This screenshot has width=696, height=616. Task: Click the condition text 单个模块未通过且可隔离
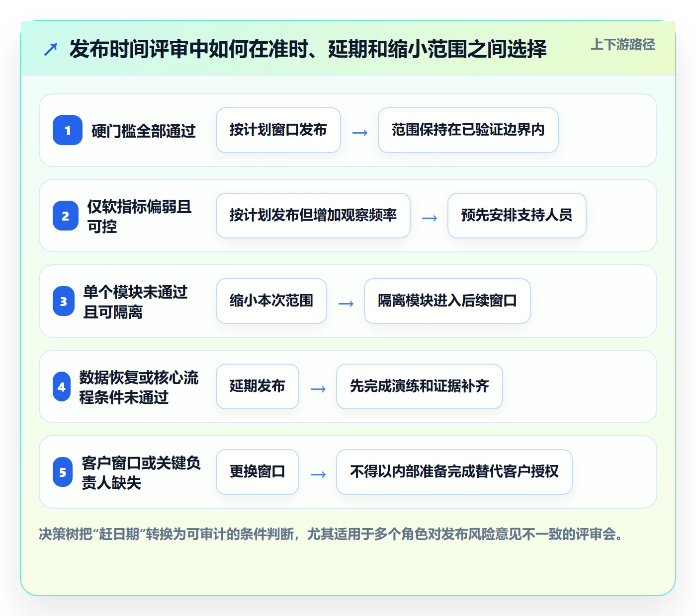(x=136, y=302)
